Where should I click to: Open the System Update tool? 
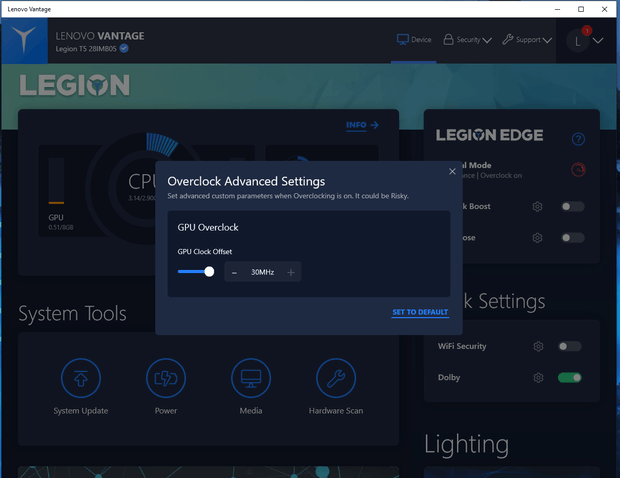tap(81, 378)
